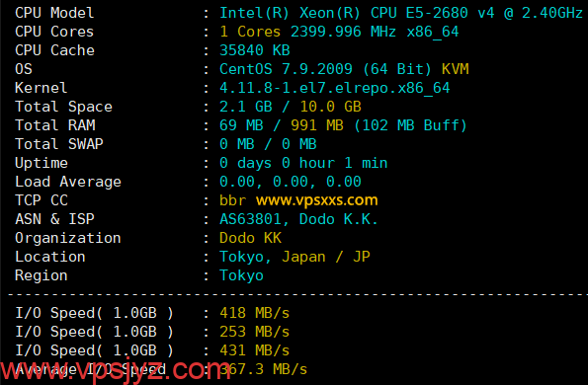588x385 pixels.
Task: Select the Total SWAP label
Action: tap(59, 144)
